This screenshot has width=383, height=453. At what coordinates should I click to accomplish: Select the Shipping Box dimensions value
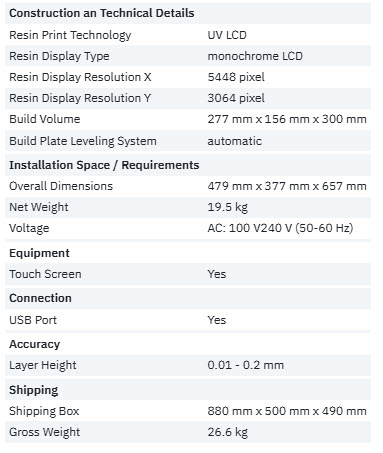287,411
